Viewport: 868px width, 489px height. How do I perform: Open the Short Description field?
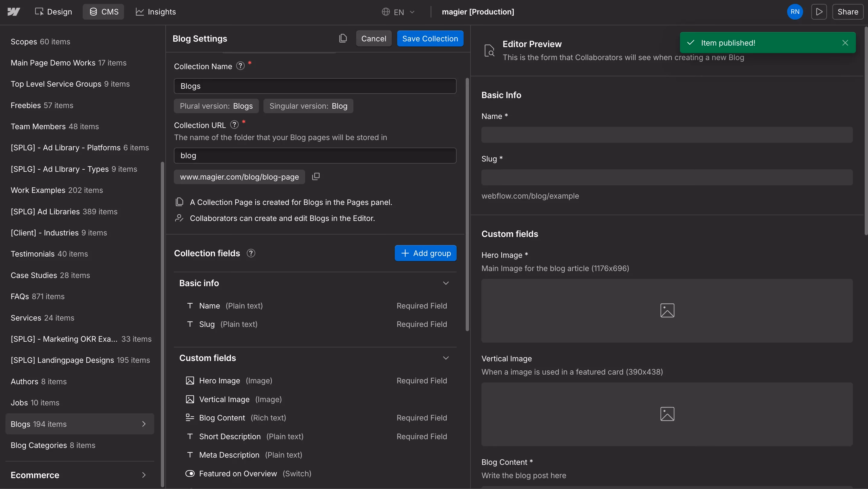[315, 436]
